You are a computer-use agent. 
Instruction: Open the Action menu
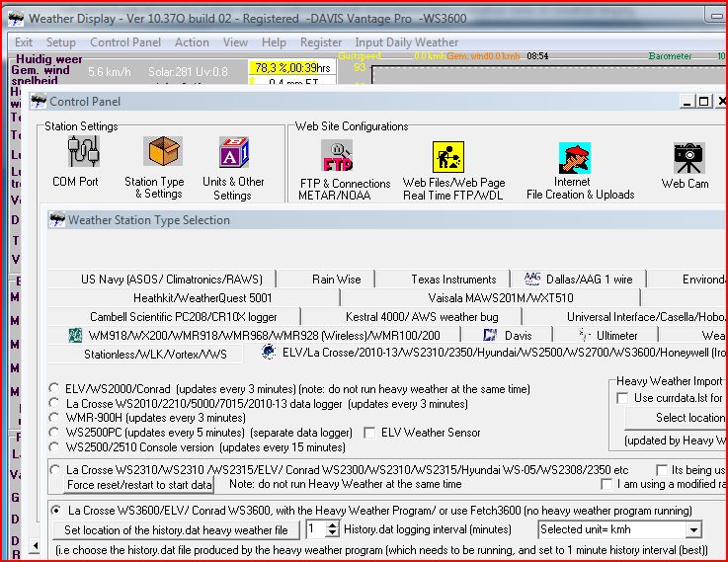[192, 42]
